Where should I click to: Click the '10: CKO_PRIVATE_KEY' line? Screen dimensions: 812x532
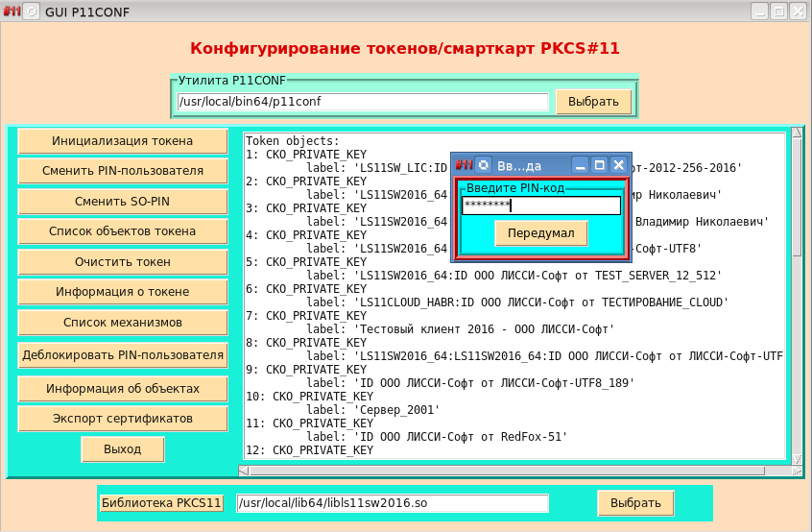pos(310,397)
